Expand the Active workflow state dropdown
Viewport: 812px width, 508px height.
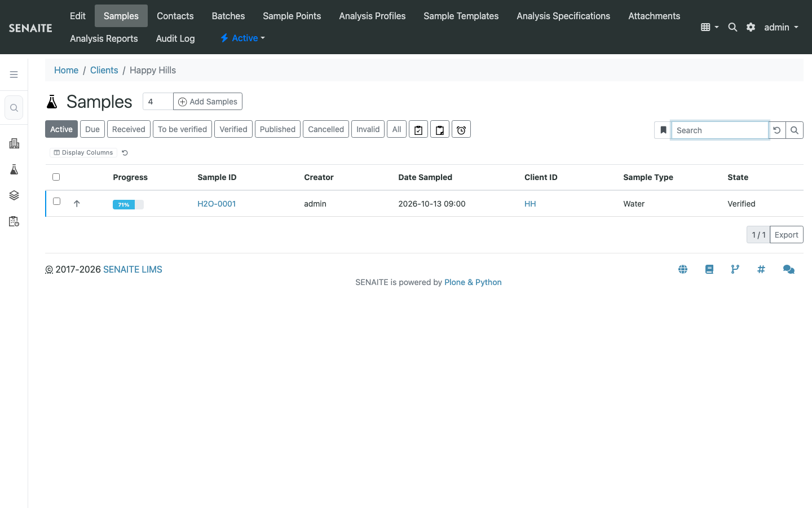tap(242, 38)
